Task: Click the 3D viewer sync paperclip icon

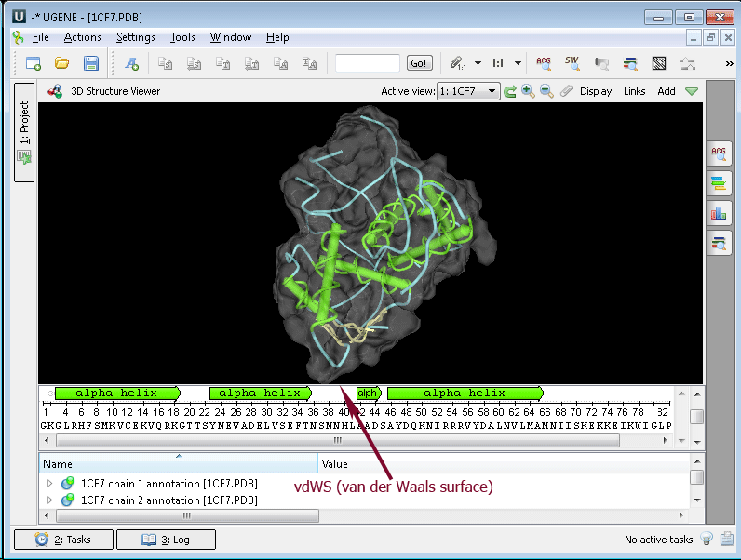Action: (x=566, y=91)
